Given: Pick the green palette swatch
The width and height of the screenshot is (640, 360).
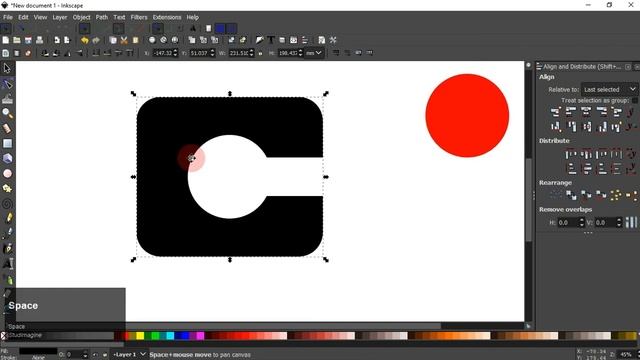Looking at the screenshot, I should pos(155,336).
